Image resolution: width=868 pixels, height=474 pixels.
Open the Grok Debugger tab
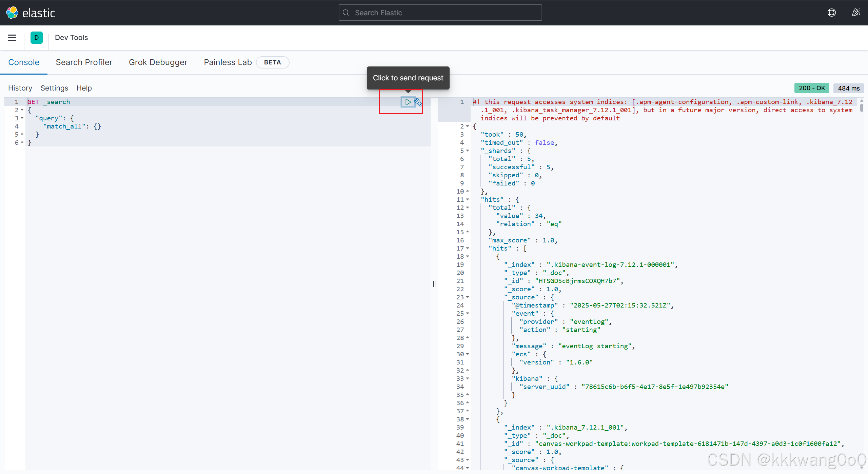tap(158, 62)
